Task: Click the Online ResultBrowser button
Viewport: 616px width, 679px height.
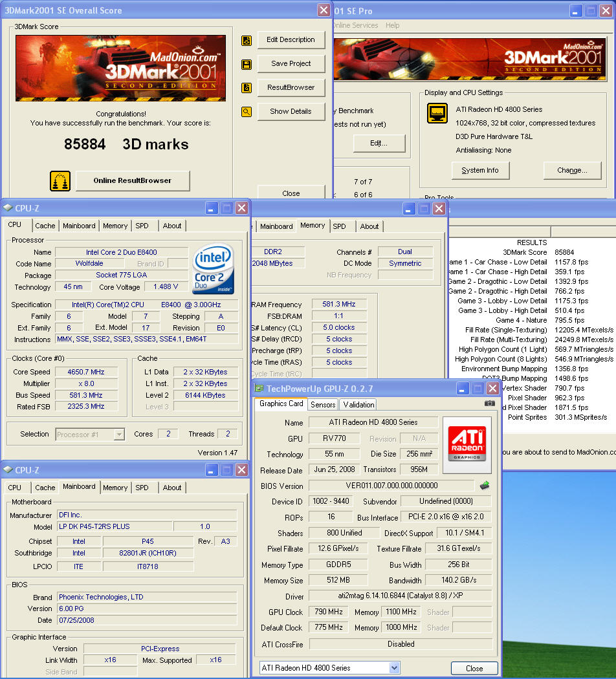Action: 133,180
